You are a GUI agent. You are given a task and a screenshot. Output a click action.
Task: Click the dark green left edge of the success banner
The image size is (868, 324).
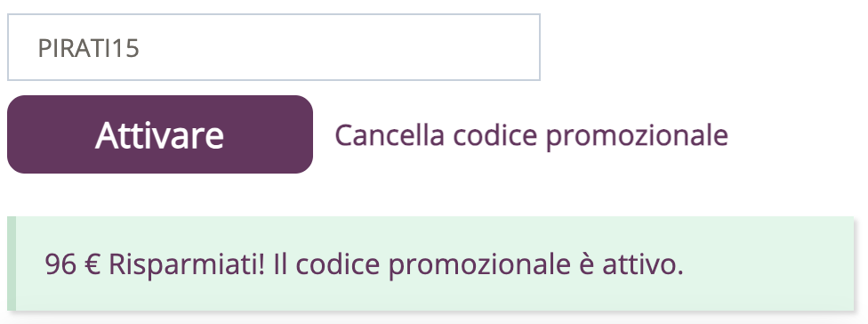coord(12,263)
